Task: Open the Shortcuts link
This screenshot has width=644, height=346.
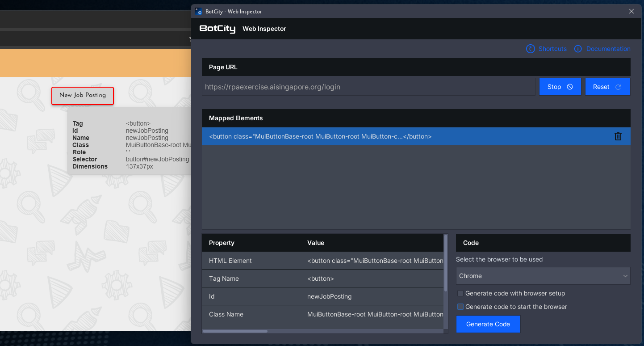Action: click(552, 49)
